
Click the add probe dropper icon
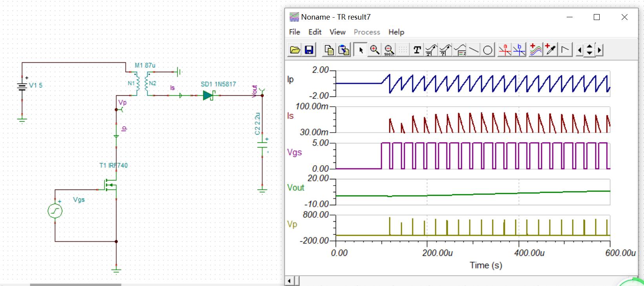551,50
